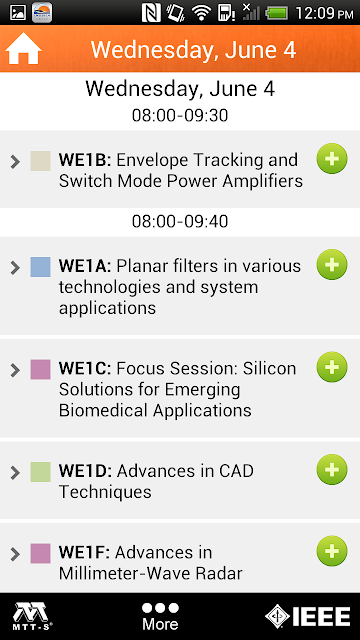This screenshot has width=360, height=640.
Task: Open WE1C Silicon Solutions for Biomedical session
Action: tap(178, 389)
